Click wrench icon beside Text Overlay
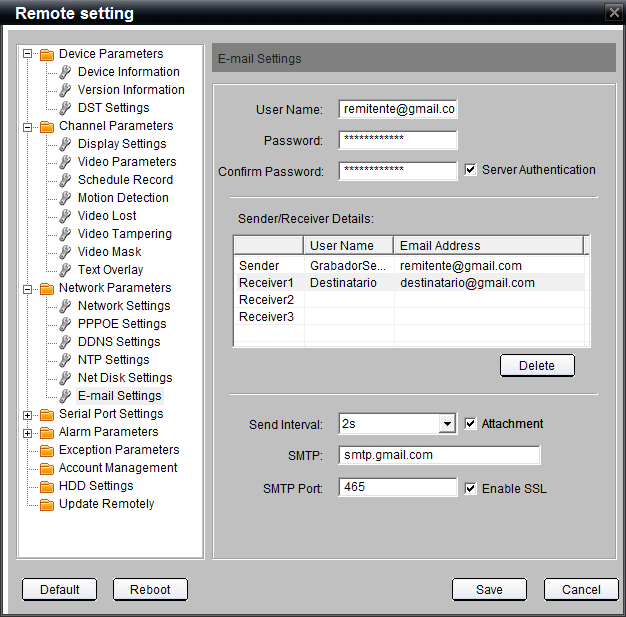The height and width of the screenshot is (617, 626). point(65,270)
